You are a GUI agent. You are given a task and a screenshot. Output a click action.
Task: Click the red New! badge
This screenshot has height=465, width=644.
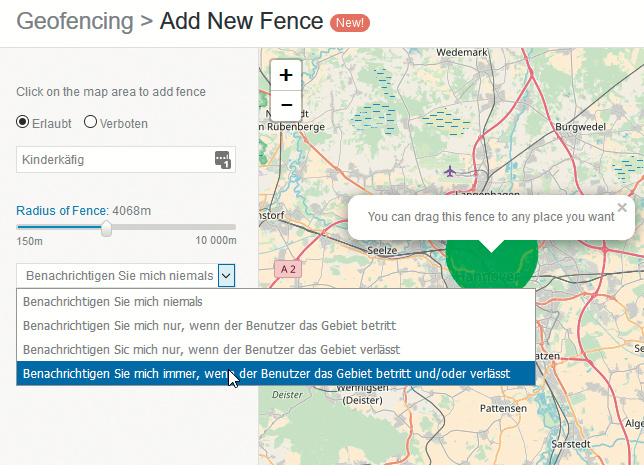[x=350, y=21]
